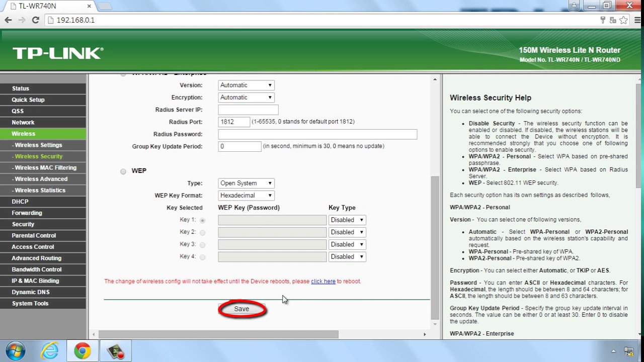Click the horizontal scrollbar thumb

pyautogui.click(x=218, y=334)
